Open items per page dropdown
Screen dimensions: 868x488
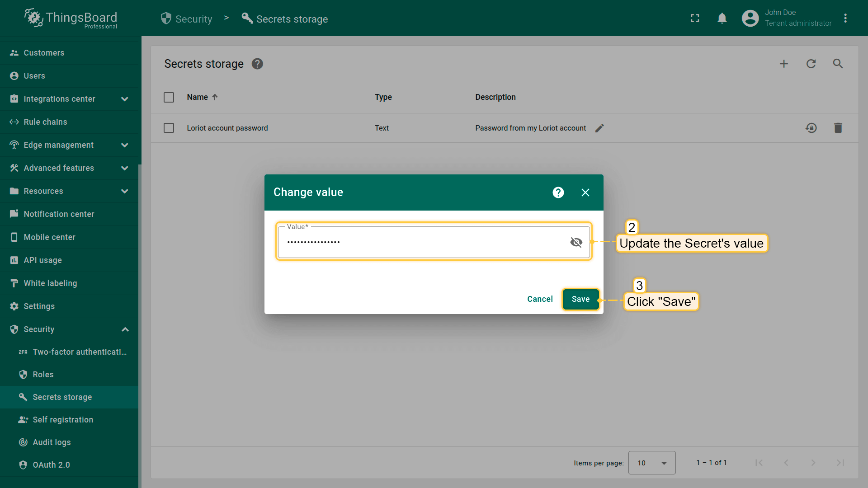651,463
